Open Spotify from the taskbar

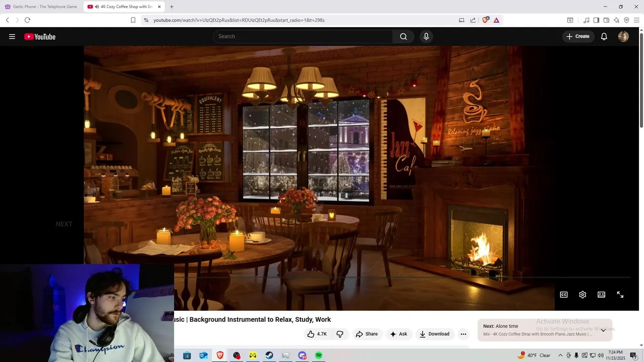click(x=318, y=355)
